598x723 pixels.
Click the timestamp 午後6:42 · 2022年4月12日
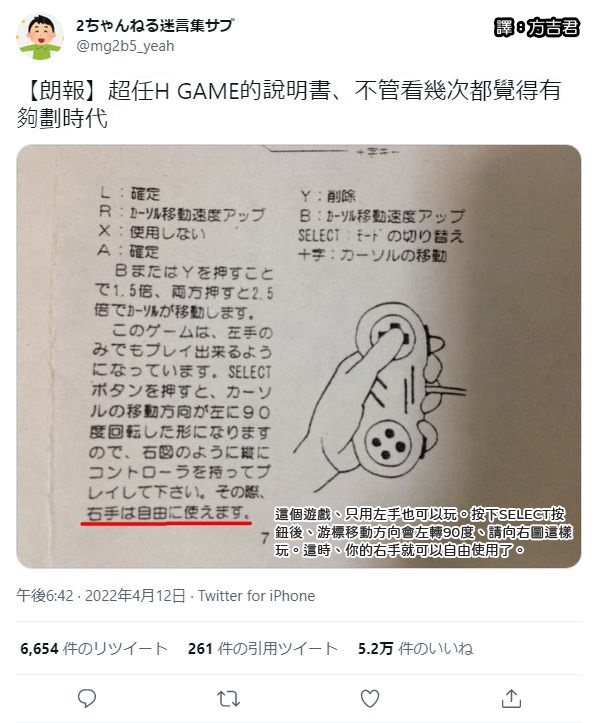(x=101, y=595)
